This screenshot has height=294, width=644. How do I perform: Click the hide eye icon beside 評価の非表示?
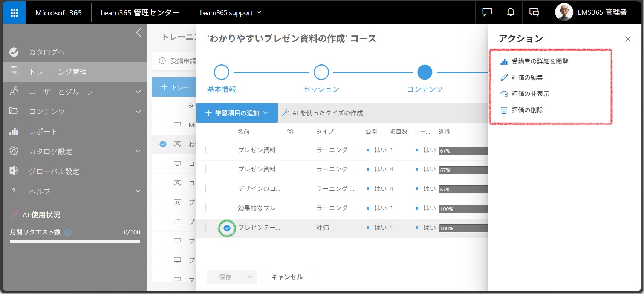click(x=504, y=94)
